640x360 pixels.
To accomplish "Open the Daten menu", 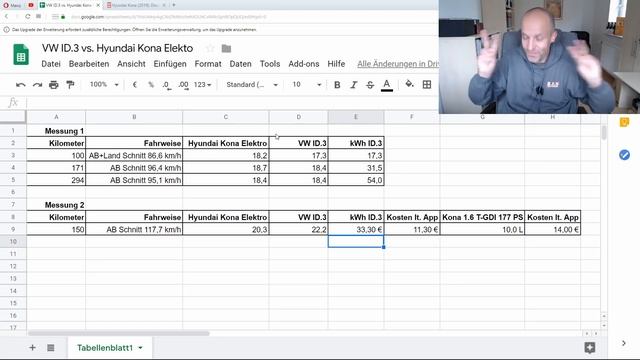I will coord(240,64).
